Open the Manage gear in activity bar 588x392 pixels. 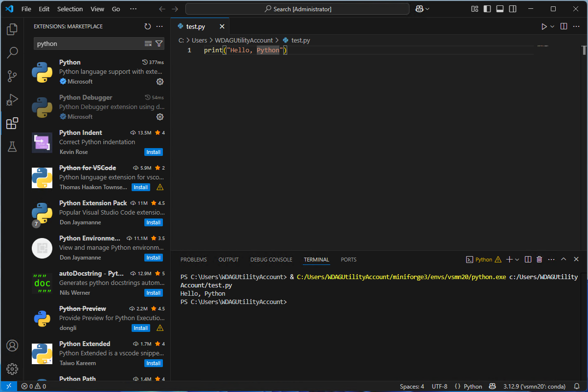pyautogui.click(x=12, y=369)
